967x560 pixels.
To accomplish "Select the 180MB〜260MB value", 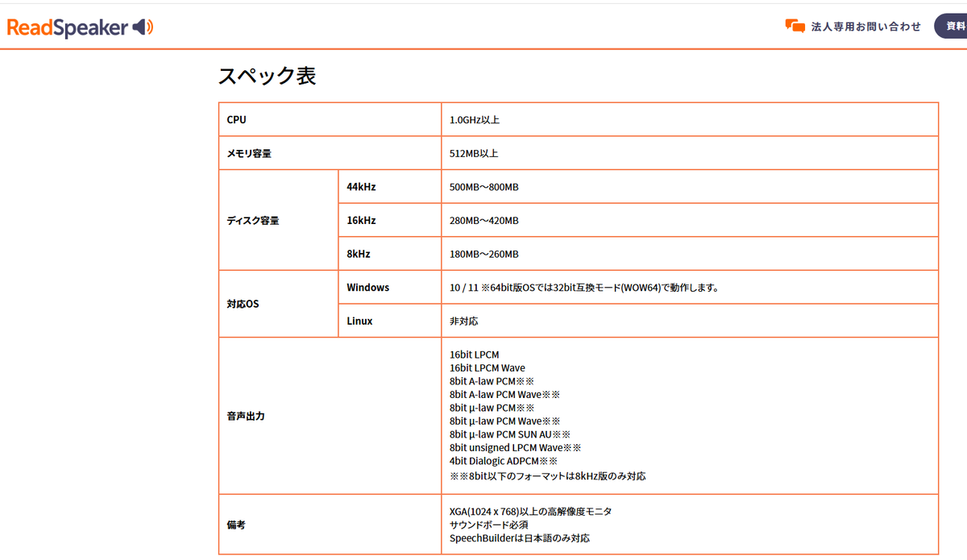I will tap(483, 254).
